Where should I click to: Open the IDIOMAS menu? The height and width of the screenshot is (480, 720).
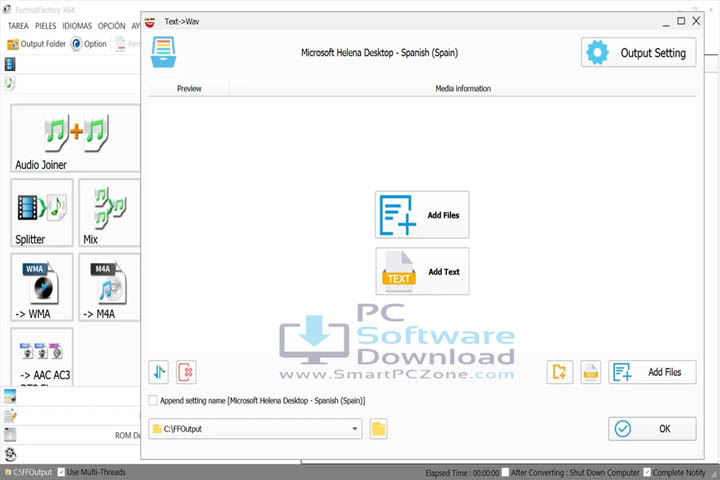[x=77, y=26]
